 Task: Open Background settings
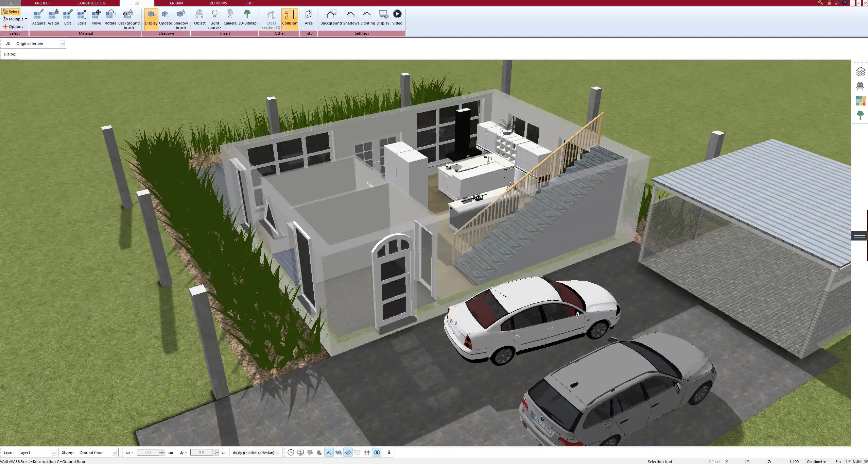(331, 18)
